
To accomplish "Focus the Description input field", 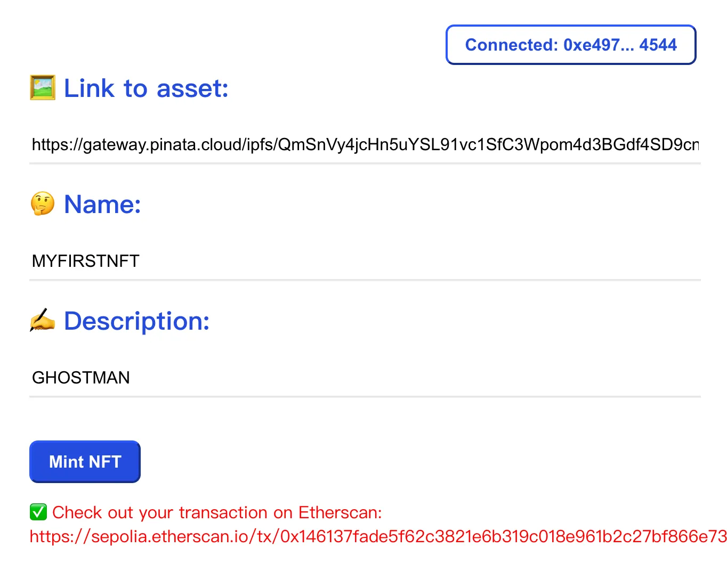I will 365,378.
